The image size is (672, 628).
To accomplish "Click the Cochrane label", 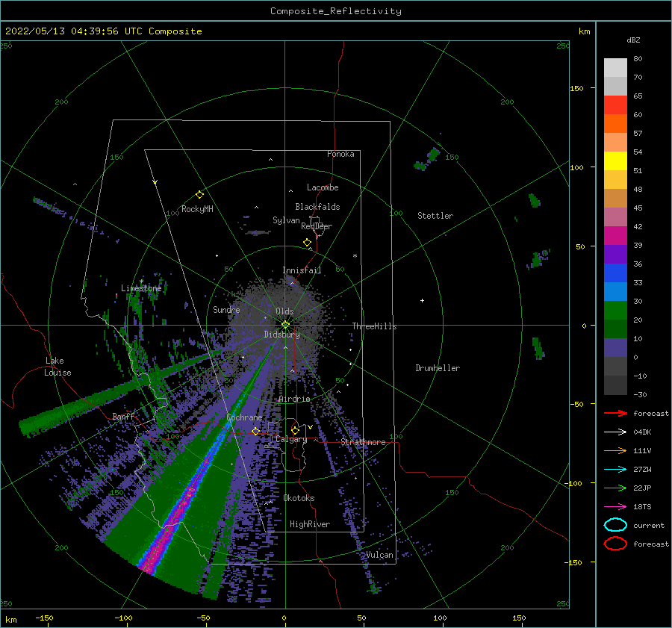I will click(244, 417).
